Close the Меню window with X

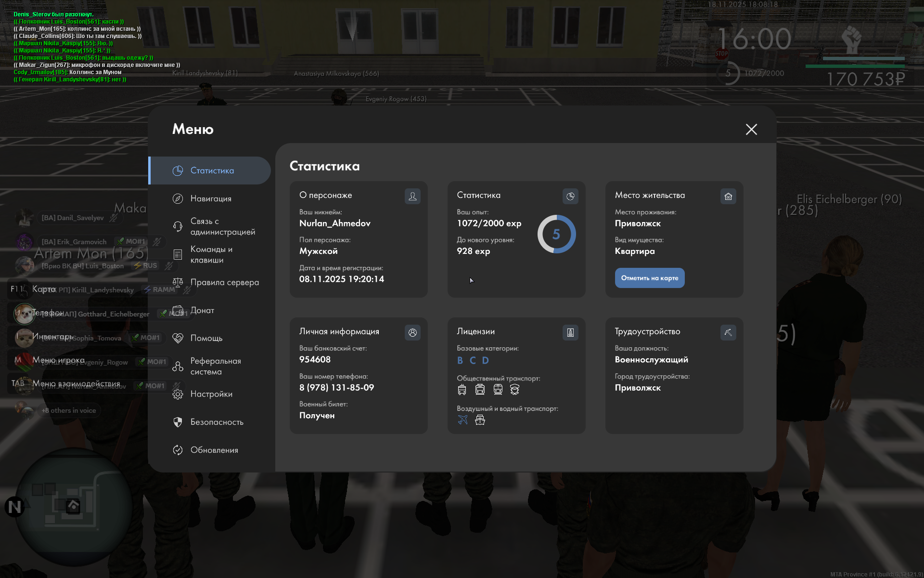tap(751, 129)
